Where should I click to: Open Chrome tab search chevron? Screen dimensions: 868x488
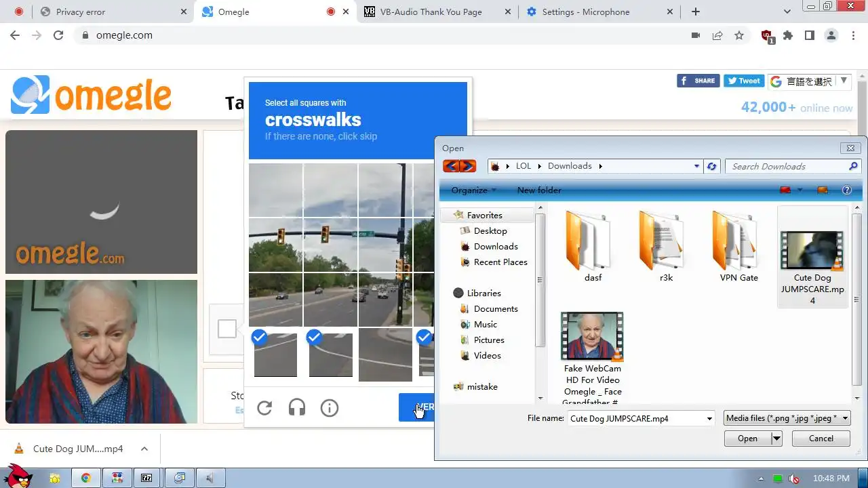click(x=787, y=12)
